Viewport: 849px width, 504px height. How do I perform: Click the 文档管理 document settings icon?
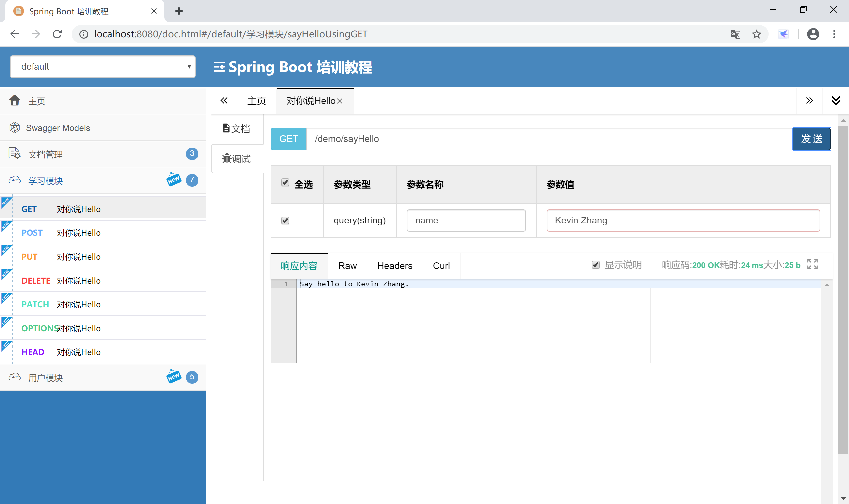pyautogui.click(x=15, y=154)
